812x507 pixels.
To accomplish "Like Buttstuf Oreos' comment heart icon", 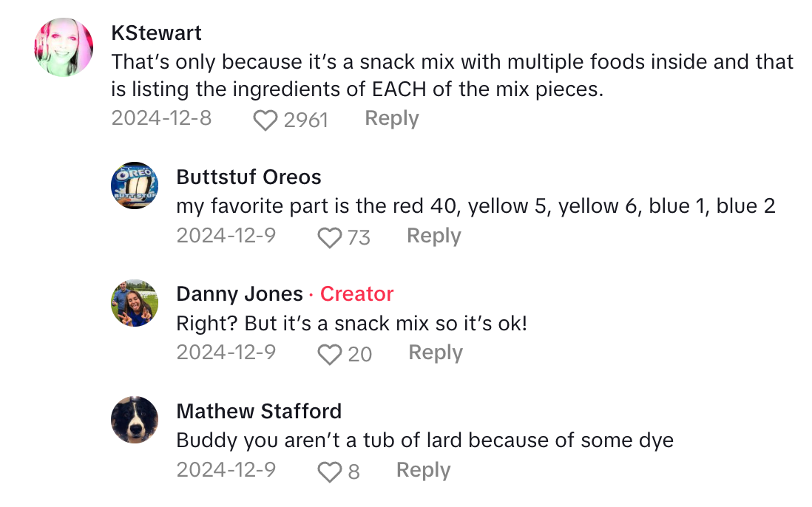I will point(328,237).
